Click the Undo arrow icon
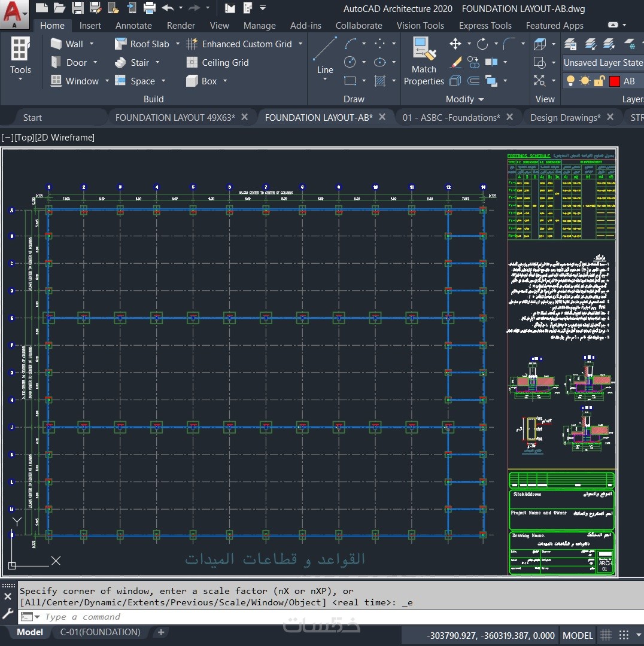Viewport: 644px width, 646px height. tap(167, 8)
